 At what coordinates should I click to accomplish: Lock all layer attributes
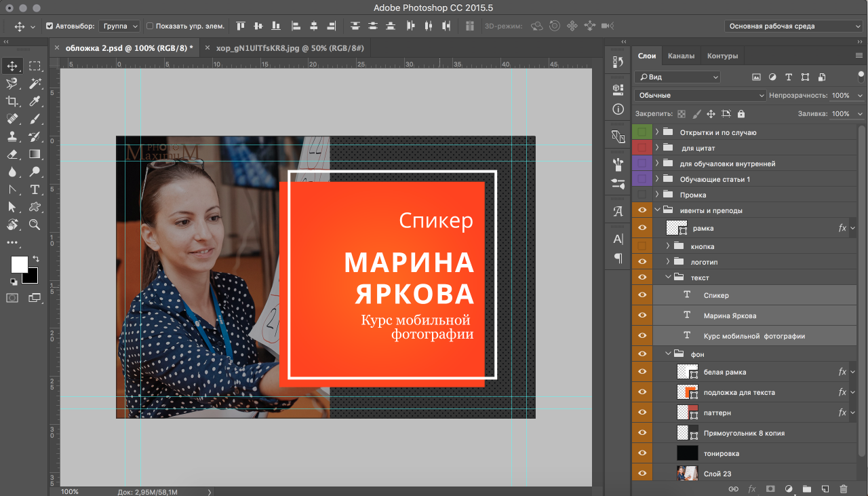(741, 114)
